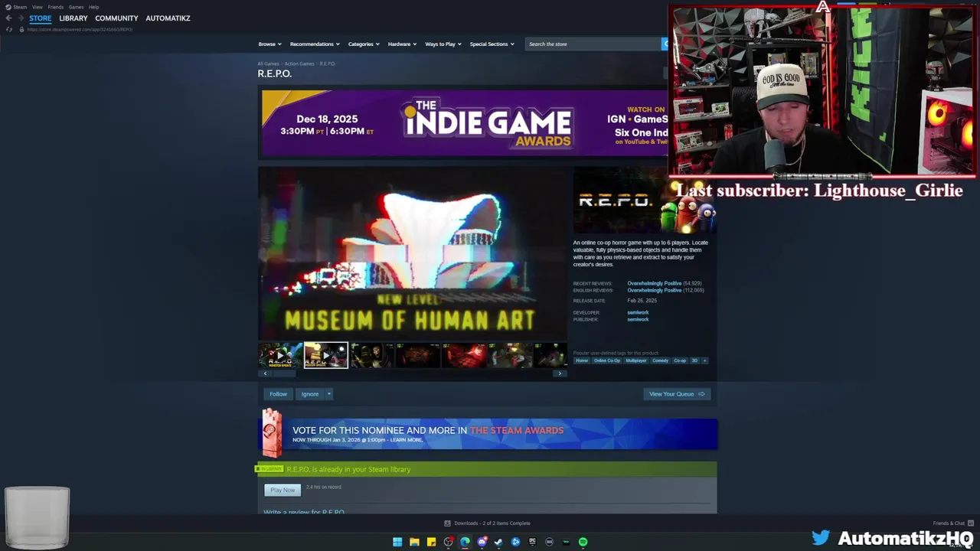Click the Steam icon on the taskbar
Viewport: 980px width, 551px height.
click(x=498, y=542)
